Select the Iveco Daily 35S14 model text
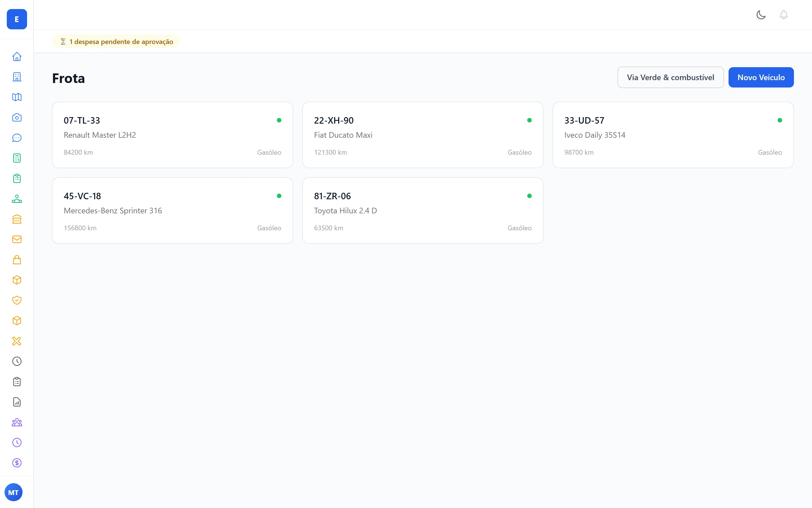Viewport: 812px width, 508px height. pyautogui.click(x=595, y=135)
